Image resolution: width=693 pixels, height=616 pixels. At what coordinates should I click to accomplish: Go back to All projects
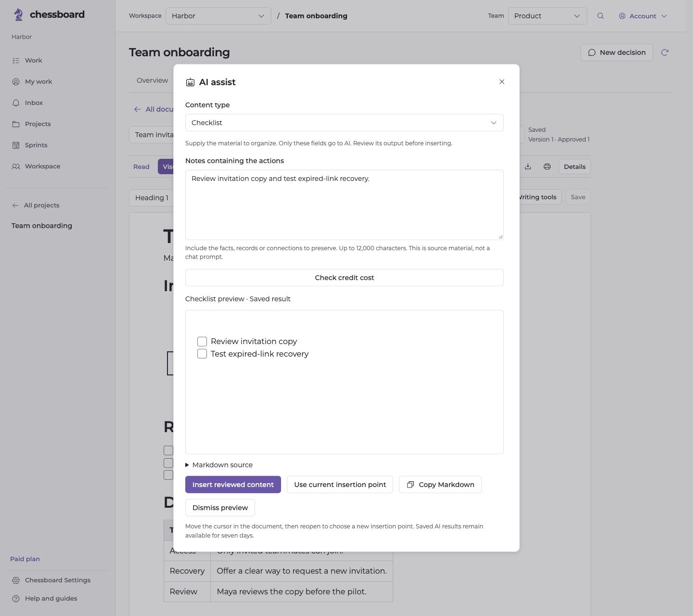tap(36, 205)
